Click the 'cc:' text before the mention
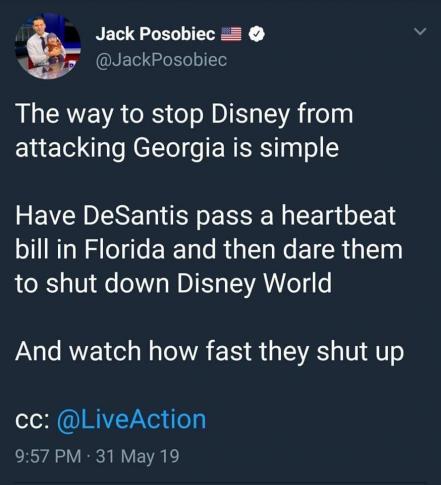The height and width of the screenshot is (485, 441). pos(32,421)
